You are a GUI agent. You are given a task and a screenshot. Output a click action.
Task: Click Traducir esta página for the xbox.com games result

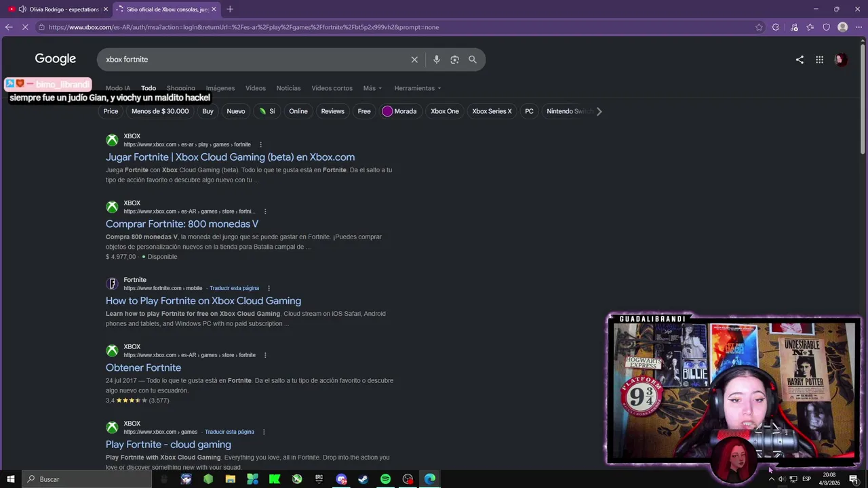pyautogui.click(x=229, y=432)
